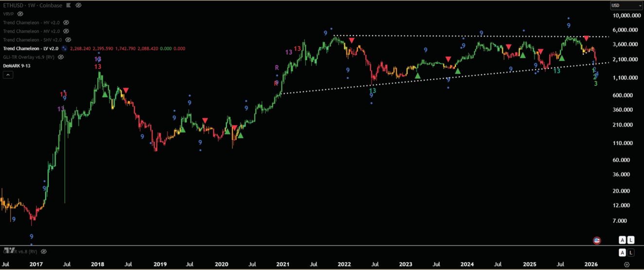Click the 2020 label on the time axis
Image resolution: width=644 pixels, height=270 pixels.
(x=221, y=265)
